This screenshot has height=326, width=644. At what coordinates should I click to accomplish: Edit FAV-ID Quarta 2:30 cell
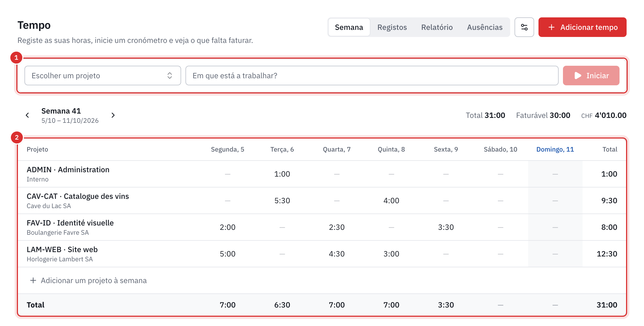point(337,227)
